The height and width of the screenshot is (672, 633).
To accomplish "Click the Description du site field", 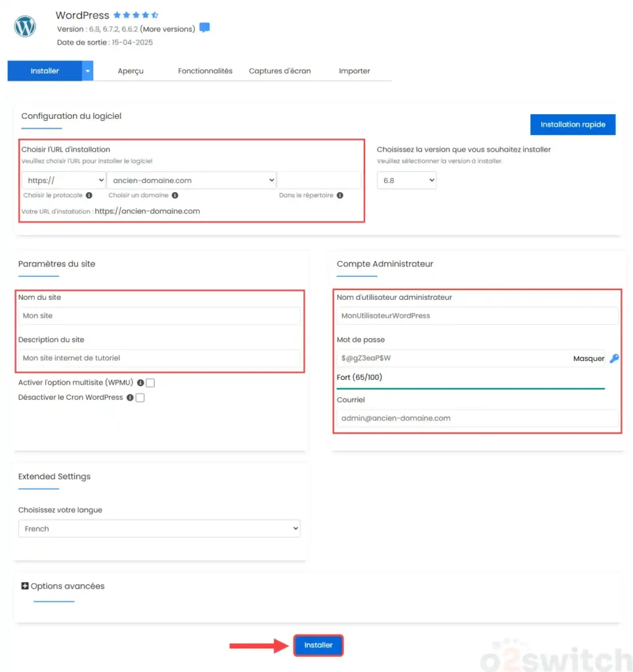I will [x=159, y=358].
